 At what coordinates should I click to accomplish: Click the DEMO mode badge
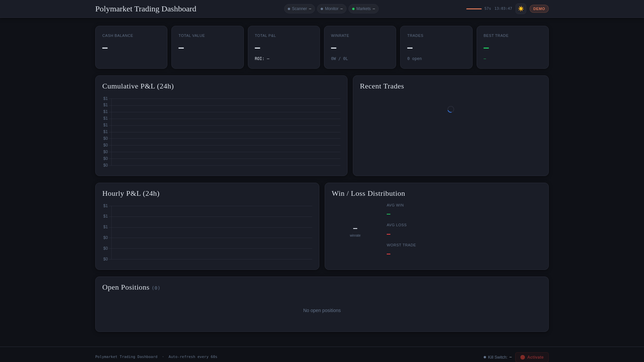[539, 9]
